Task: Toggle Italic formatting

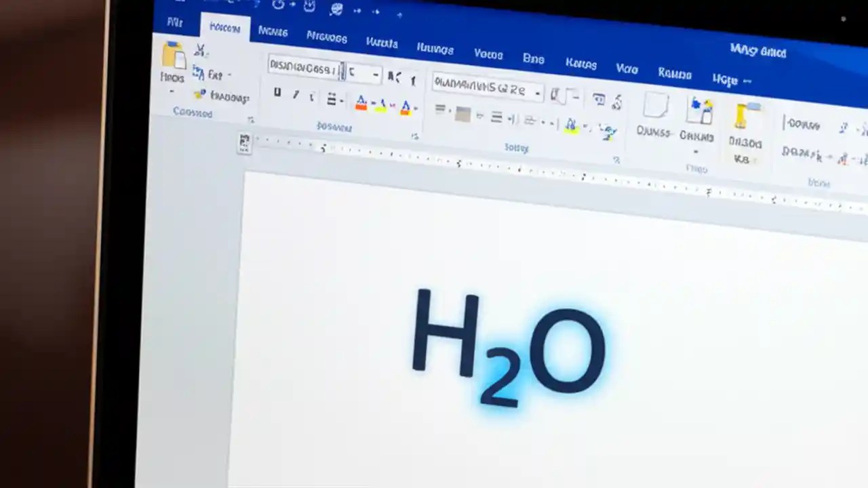Action: click(x=295, y=93)
